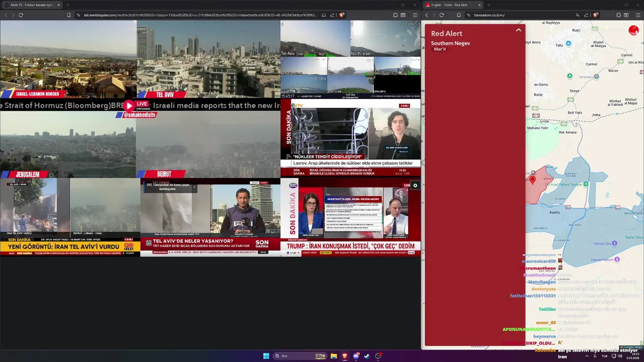The width and height of the screenshot is (644, 362).
Task: Click the LIVE streaming play button
Action: point(129,106)
